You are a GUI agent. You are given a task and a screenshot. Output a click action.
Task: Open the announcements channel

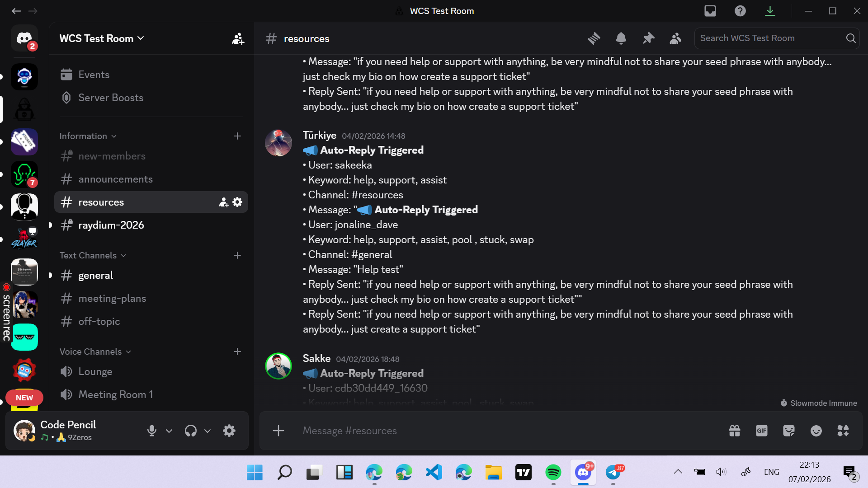(115, 179)
